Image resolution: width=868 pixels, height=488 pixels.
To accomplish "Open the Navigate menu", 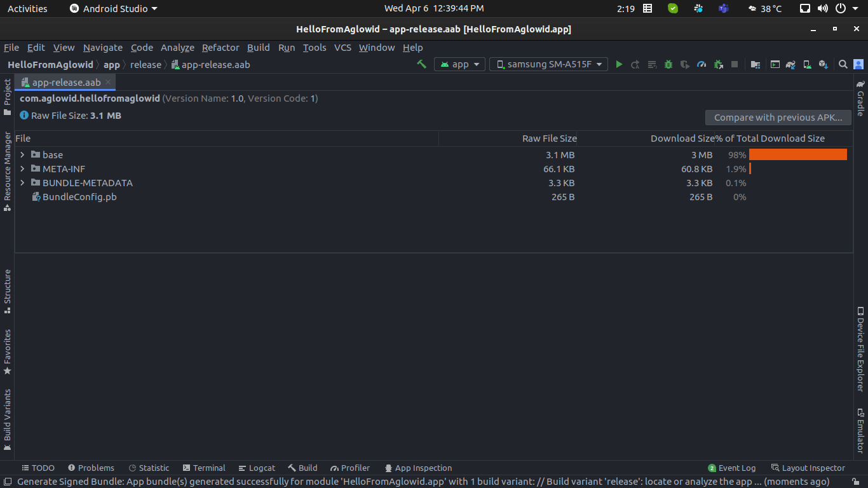I will point(103,48).
